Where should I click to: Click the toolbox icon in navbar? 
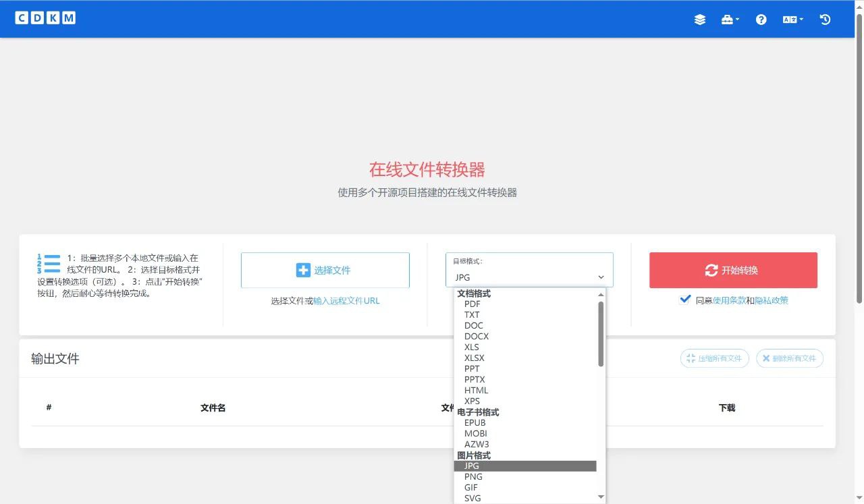[x=726, y=20]
